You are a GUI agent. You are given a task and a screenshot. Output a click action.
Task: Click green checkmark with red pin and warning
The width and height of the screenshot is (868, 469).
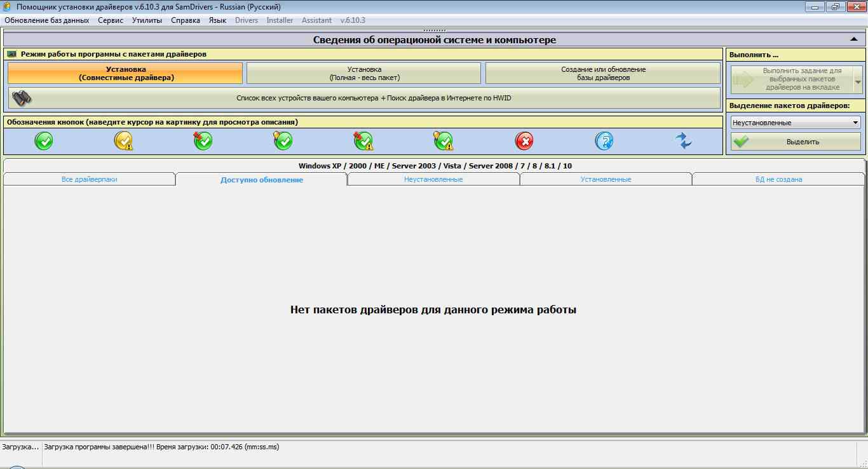(x=363, y=141)
